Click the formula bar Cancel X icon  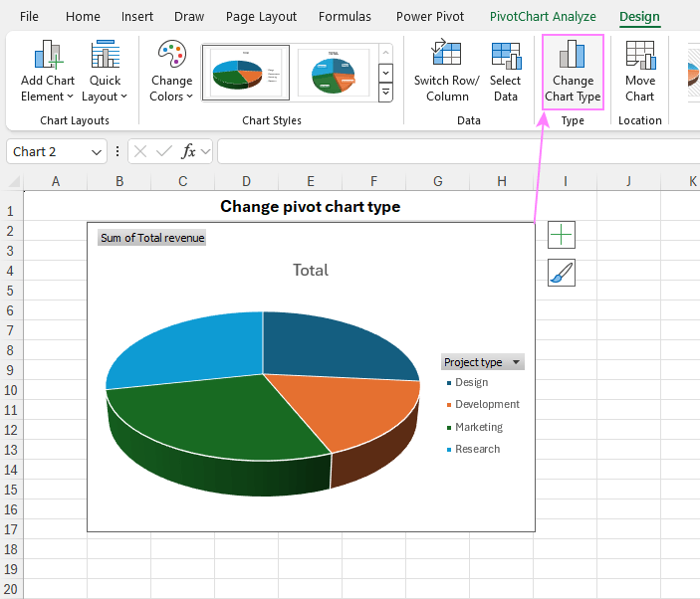[x=140, y=151]
